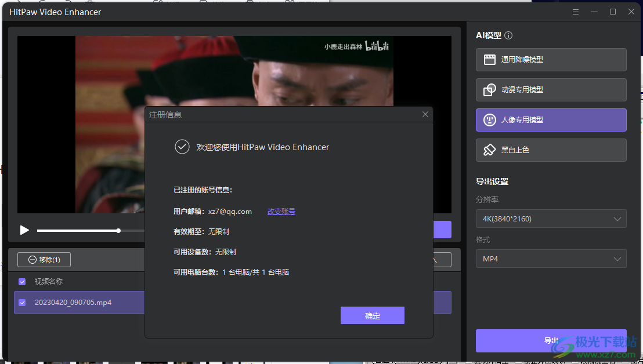Open the hamburger menu in title bar
The width and height of the screenshot is (643, 364).
coord(576,12)
